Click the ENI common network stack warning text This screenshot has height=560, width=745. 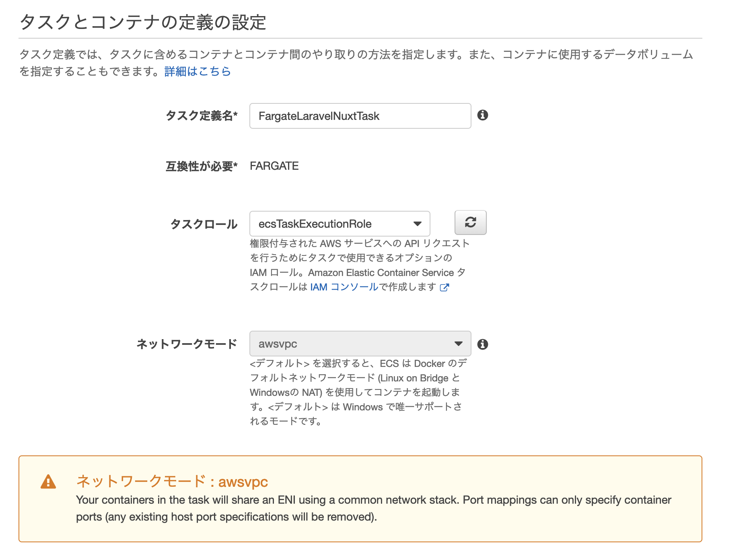[x=374, y=508]
